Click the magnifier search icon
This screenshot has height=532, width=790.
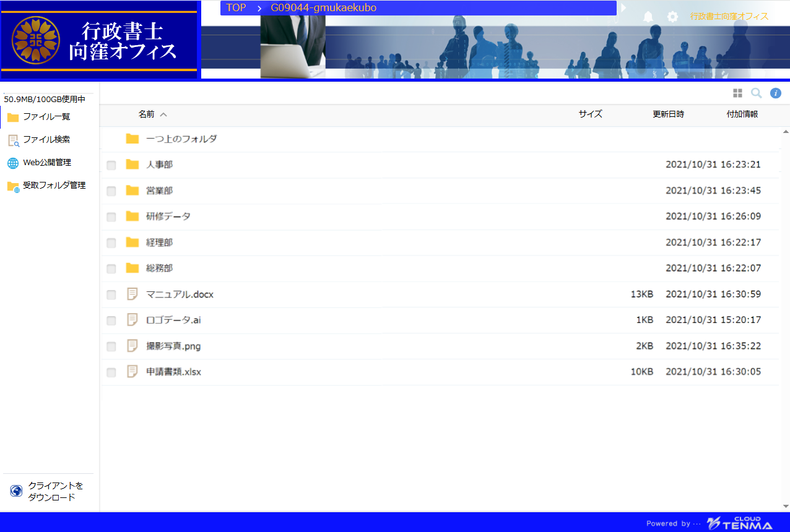[756, 93]
